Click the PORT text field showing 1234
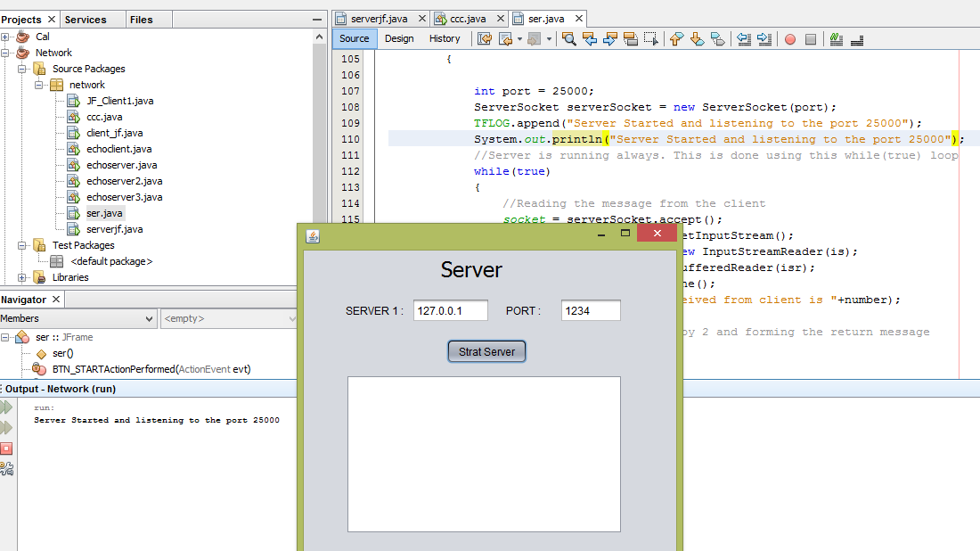This screenshot has height=551, width=980. (x=591, y=310)
